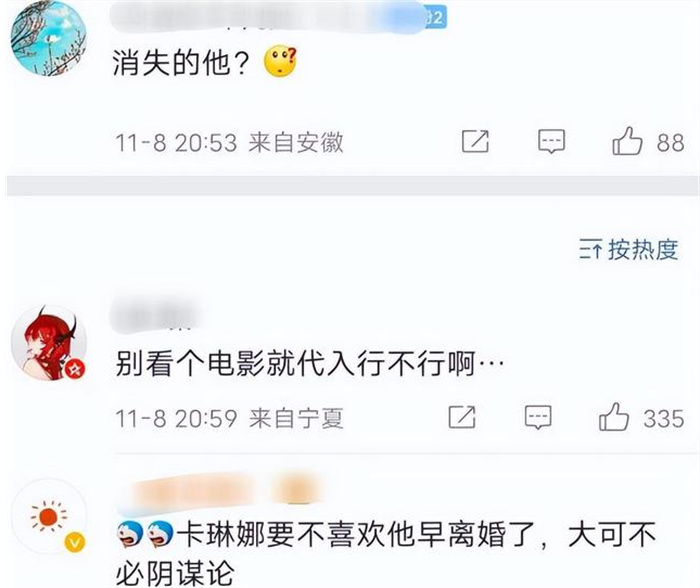The width and height of the screenshot is (700, 588).
Task: Change sorting via 按热度
Action: 629,249
